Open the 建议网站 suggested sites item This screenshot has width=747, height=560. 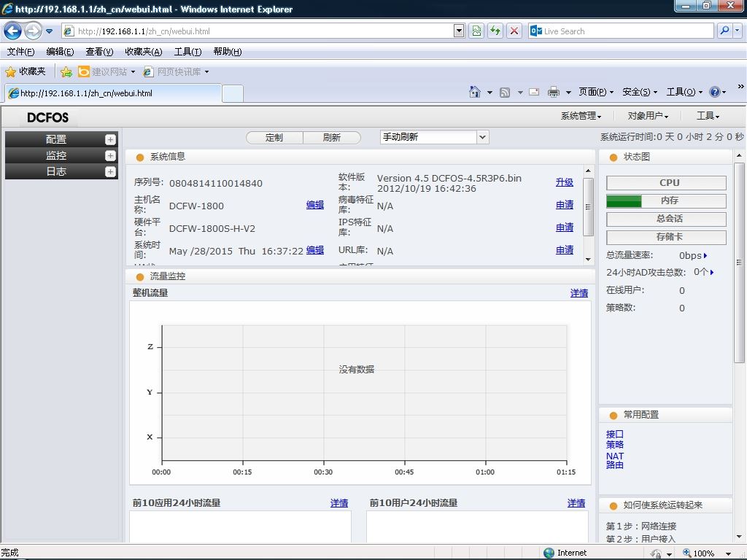pos(107,72)
